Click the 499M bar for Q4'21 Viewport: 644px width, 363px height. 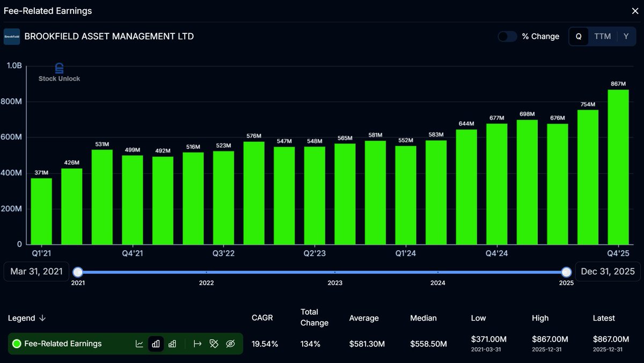[133, 200]
